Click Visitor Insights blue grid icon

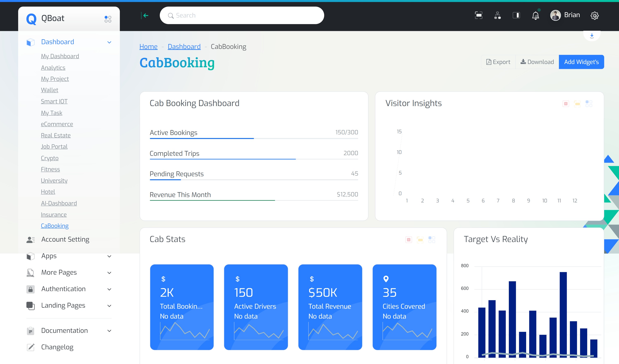pos(589,104)
